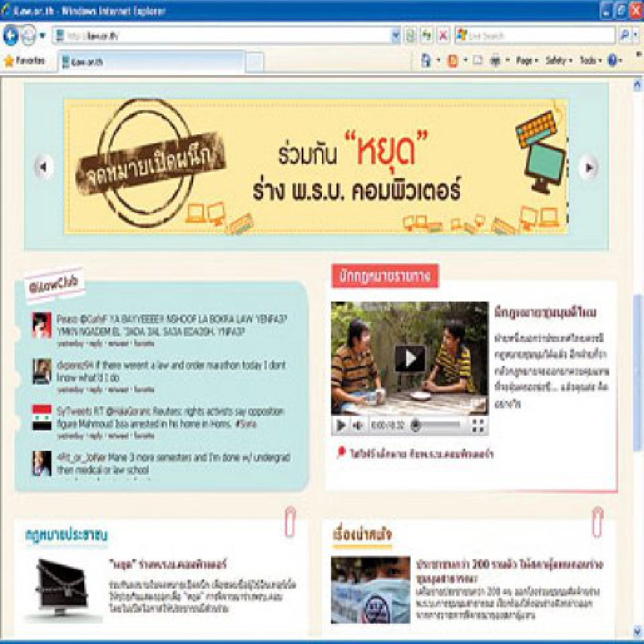Open the search provider options dropdown
Image resolution: width=644 pixels, height=644 pixels.
[635, 36]
